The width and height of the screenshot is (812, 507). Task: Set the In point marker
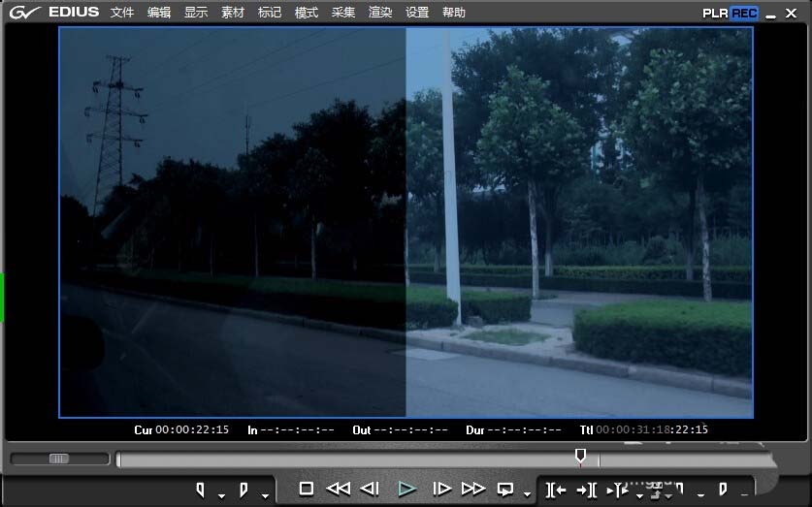click(x=200, y=490)
